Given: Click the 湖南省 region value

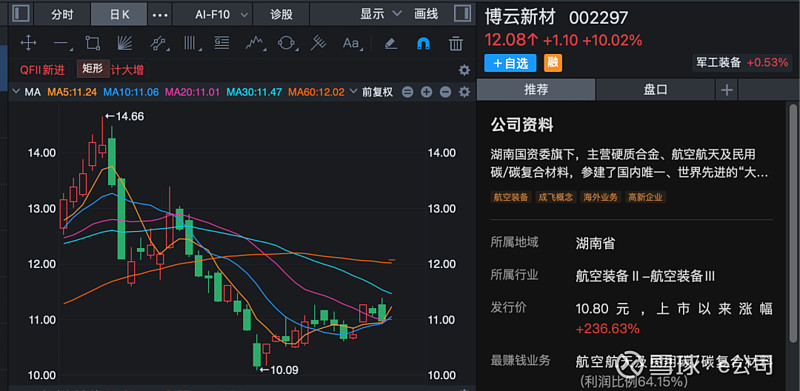Looking at the screenshot, I should [x=595, y=243].
